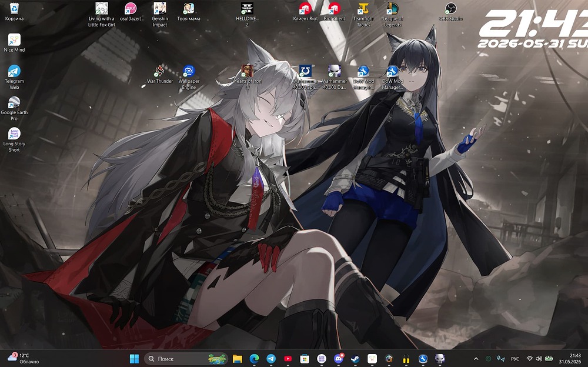Launch the OBS Studio desktop icon
588x367 pixels.
[x=451, y=12]
